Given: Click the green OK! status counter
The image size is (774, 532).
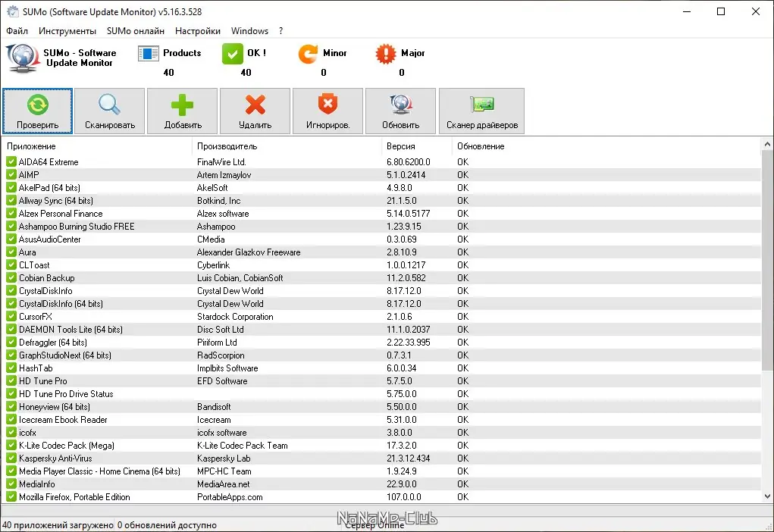Looking at the screenshot, I should coord(243,60).
